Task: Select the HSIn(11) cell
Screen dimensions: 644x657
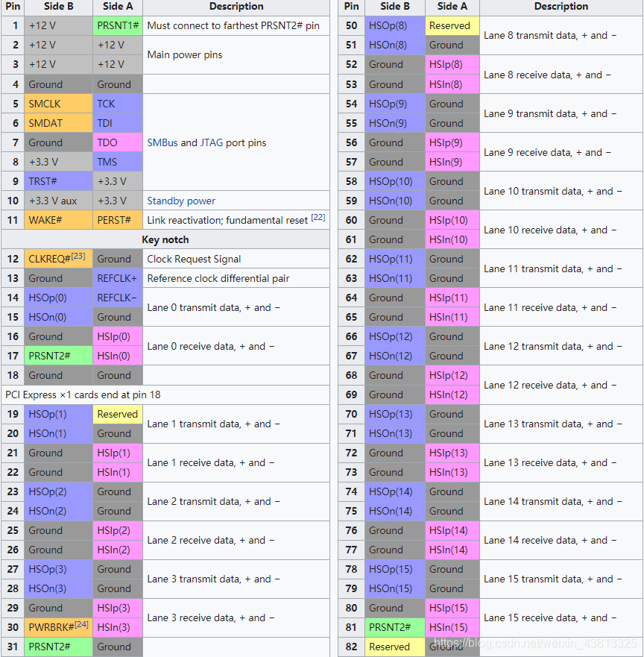Action: 452,317
